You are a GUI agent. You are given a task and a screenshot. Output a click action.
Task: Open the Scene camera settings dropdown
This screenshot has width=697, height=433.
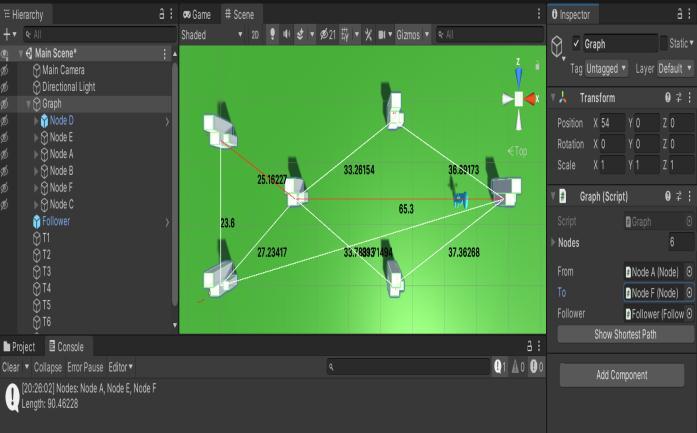tap(385, 35)
